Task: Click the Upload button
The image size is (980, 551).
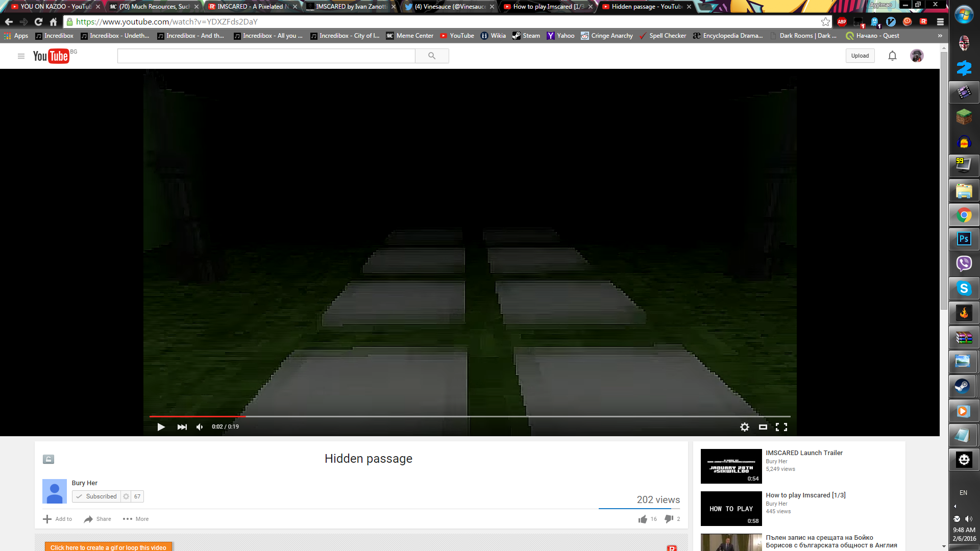Action: click(x=860, y=56)
